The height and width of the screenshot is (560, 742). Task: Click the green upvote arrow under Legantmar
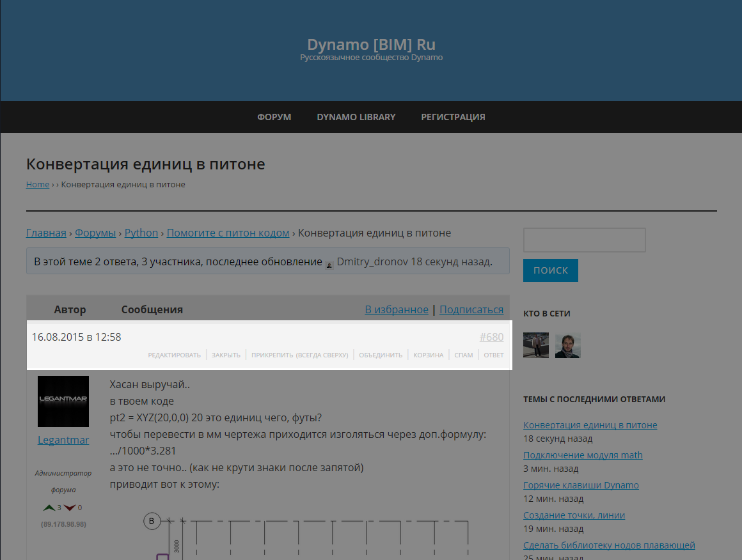49,508
